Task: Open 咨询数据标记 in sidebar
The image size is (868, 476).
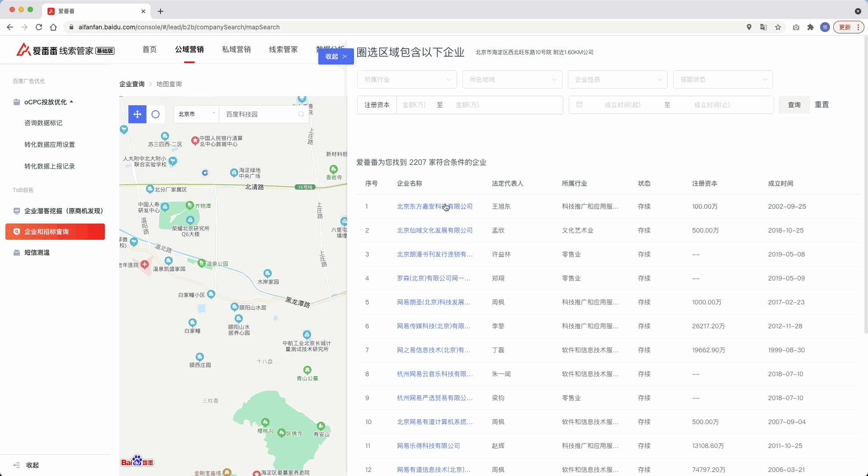Action: click(x=43, y=123)
